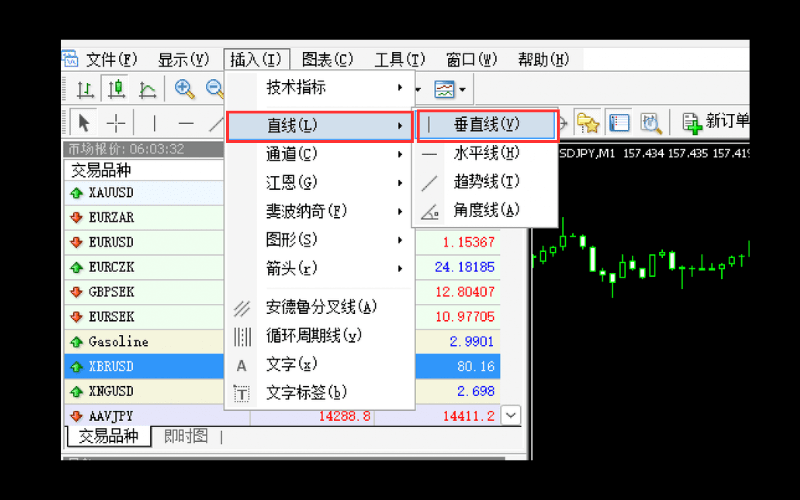Click the red arrow beside GBPSEK
This screenshot has width=800, height=500.
tap(77, 292)
